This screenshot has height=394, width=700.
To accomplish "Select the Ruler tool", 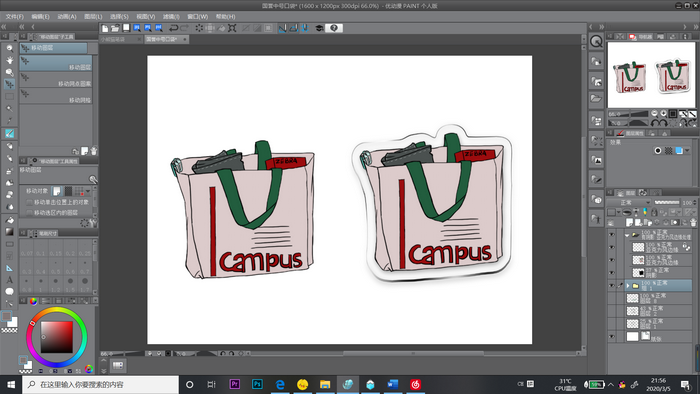I will pyautogui.click(x=9, y=268).
